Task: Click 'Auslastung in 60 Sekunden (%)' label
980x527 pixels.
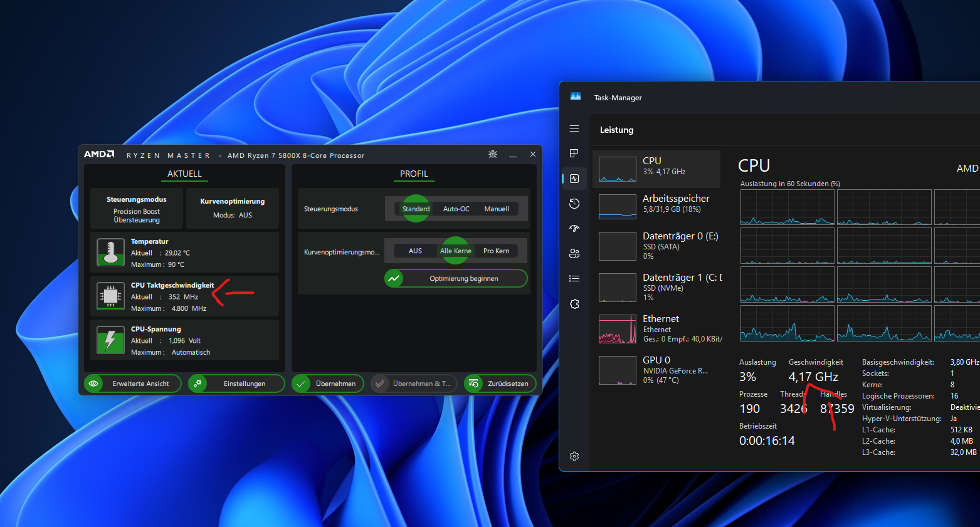Action: pyautogui.click(x=790, y=184)
